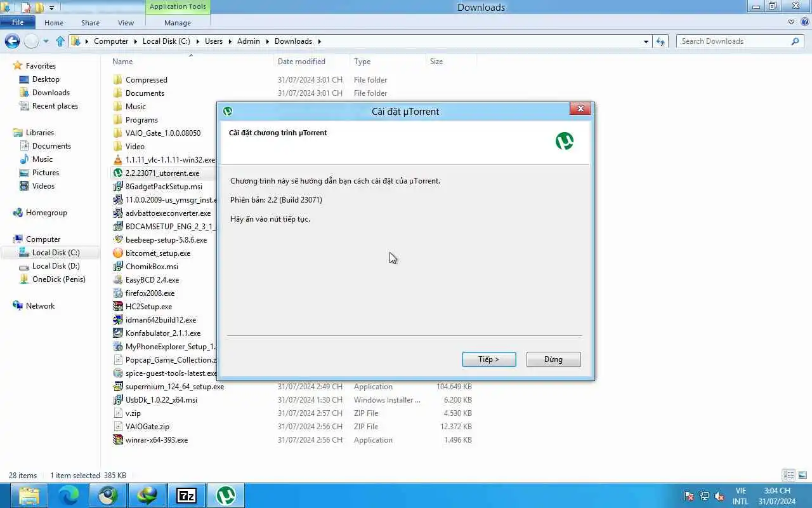Open the File ribbon tab

(18, 22)
